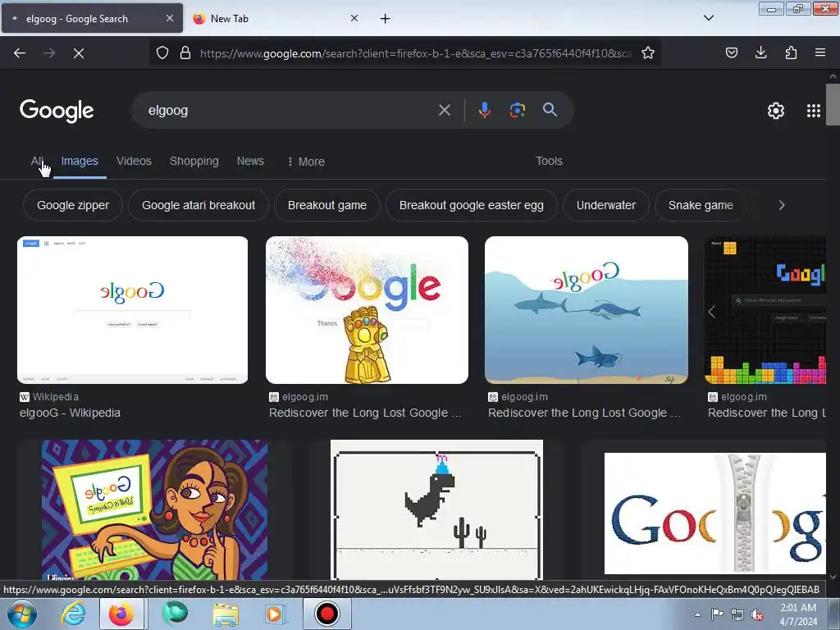The width and height of the screenshot is (840, 630).
Task: Switch to the All results tab
Action: pos(37,162)
